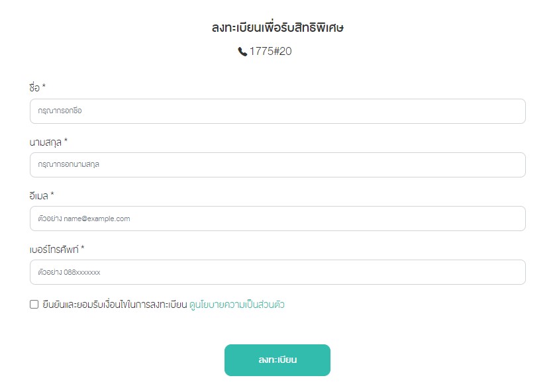Click the ตัวอย่าง placeholder word in email field
Image resolution: width=555 pixels, height=392 pixels.
(x=50, y=219)
